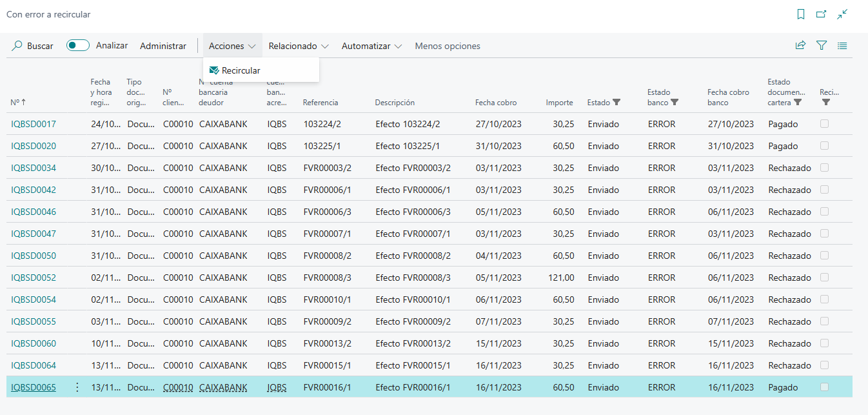Enable the Analizar toggle switch

click(x=77, y=45)
